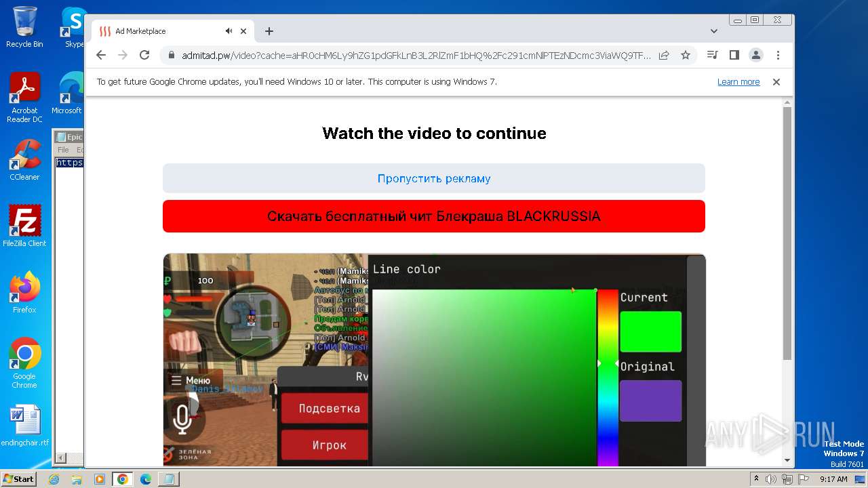Mute the Ad Marketplace tab audio icon
868x488 pixels.
pos(229,31)
